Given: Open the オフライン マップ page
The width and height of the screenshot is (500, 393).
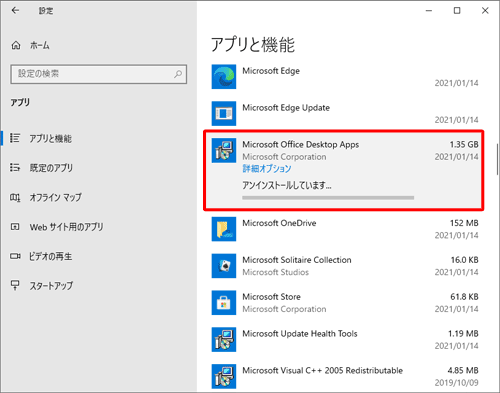Looking at the screenshot, I should (x=55, y=197).
